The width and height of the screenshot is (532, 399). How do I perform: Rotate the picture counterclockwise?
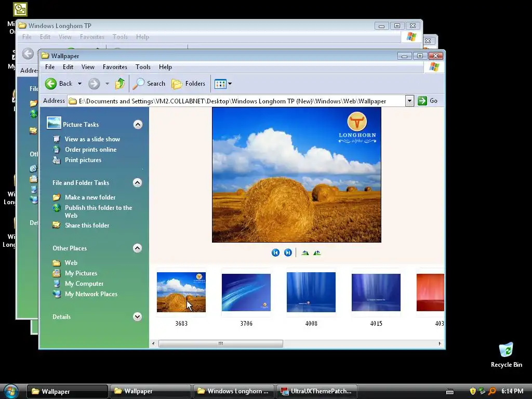tap(317, 252)
